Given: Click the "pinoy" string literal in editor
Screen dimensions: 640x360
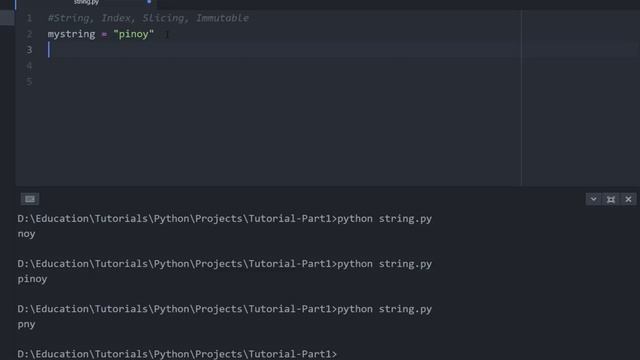Looking at the screenshot, I should tap(133, 34).
